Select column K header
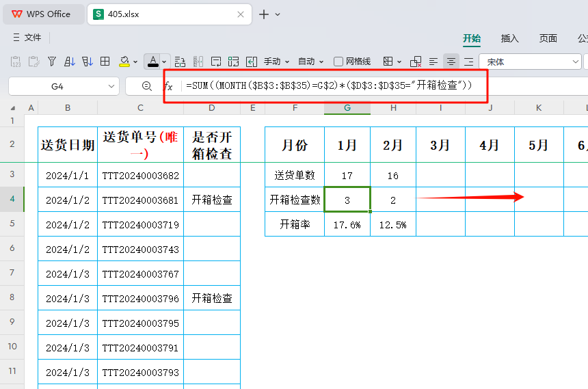Screen dimensions: 588x389 539,108
